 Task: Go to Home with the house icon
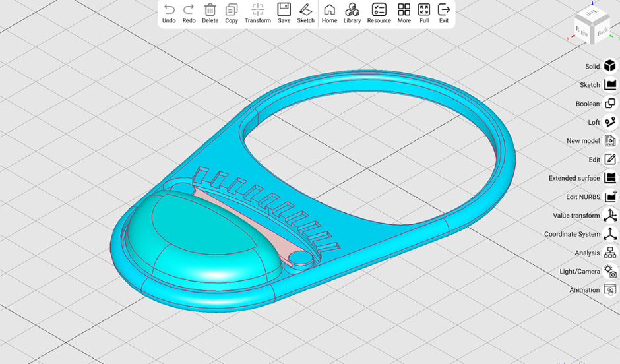coord(329,9)
